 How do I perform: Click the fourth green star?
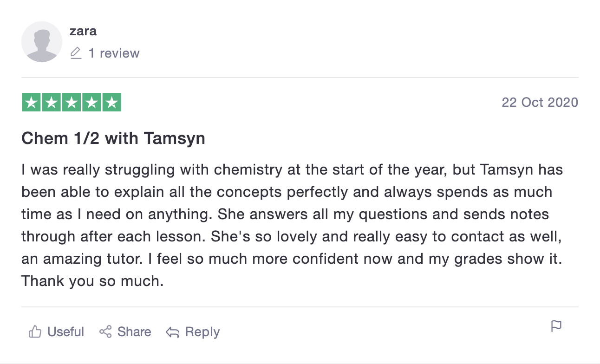point(91,103)
